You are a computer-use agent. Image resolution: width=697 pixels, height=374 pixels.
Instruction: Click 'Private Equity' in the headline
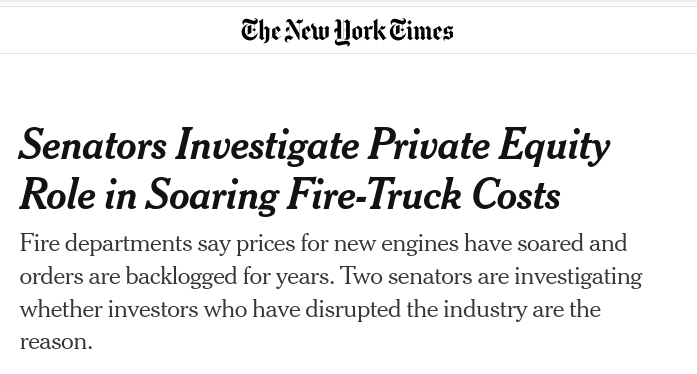point(489,146)
